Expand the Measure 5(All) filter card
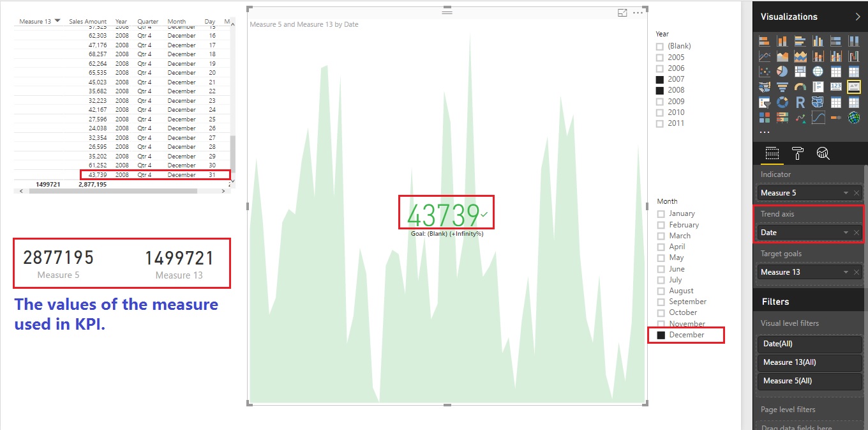Image resolution: width=868 pixels, height=430 pixels. click(809, 381)
